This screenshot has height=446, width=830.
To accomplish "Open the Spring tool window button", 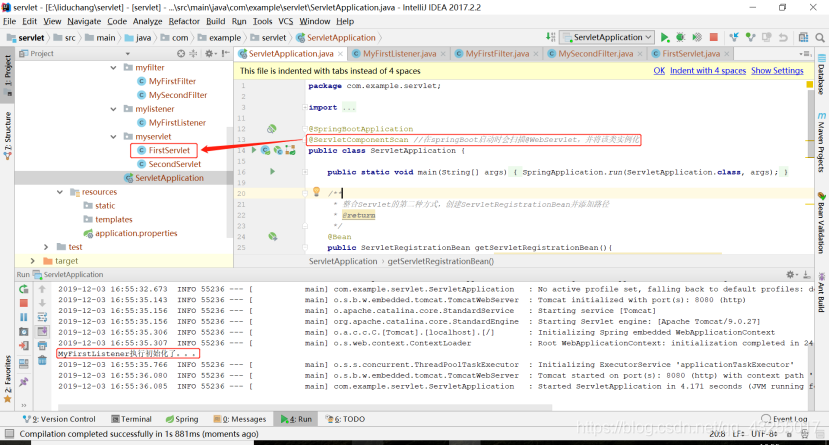I will [182, 419].
